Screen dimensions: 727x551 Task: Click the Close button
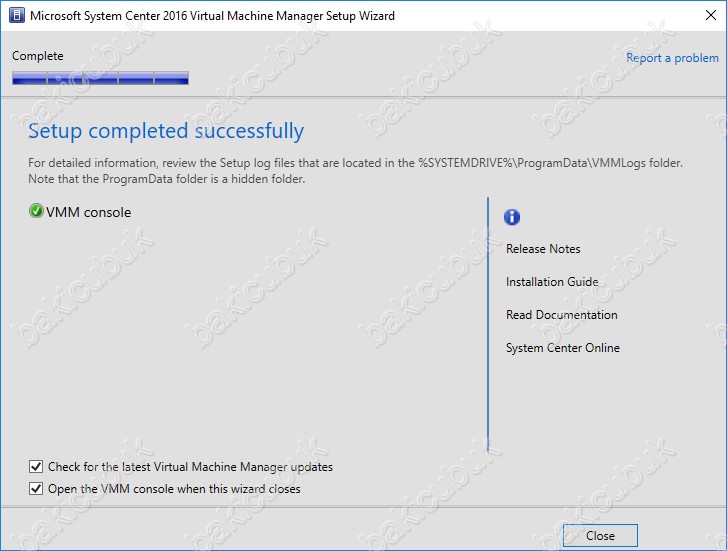coord(600,536)
